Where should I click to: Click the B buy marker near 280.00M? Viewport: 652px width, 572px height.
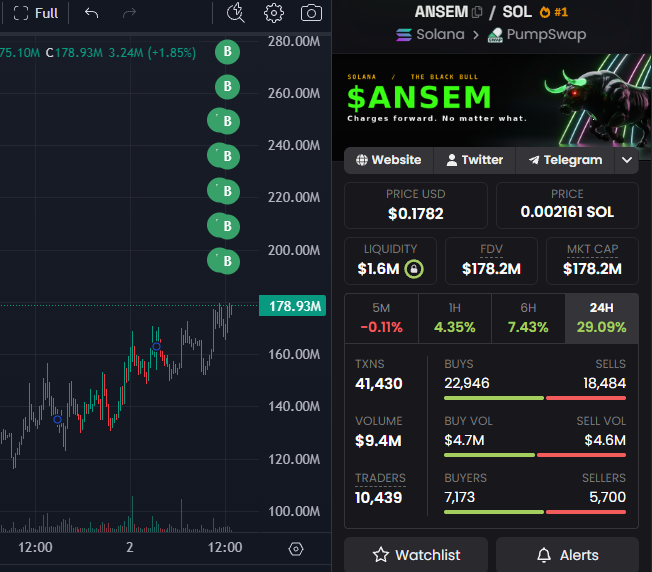pyautogui.click(x=227, y=52)
